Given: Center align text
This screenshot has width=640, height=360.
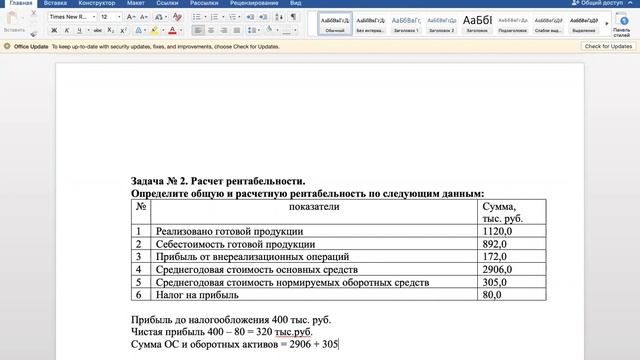Looking at the screenshot, I should (211, 30).
